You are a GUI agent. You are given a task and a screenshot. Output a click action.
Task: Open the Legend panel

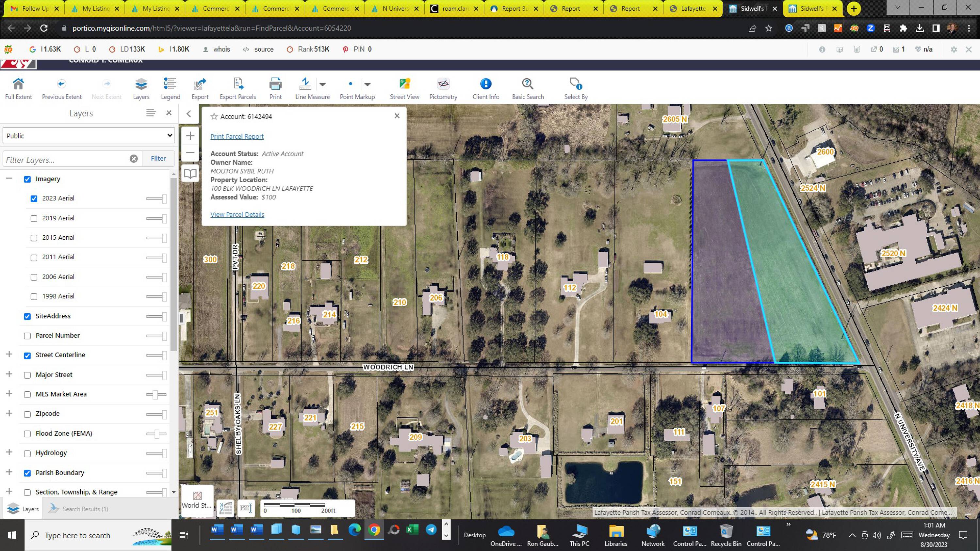point(170,84)
